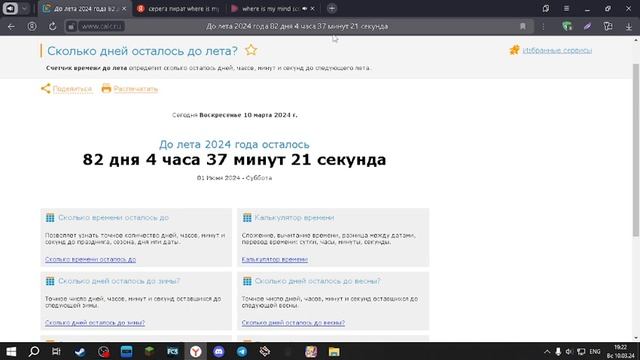The width and height of the screenshot is (640, 360).
Task: Click the purple feather extension icon
Action: pos(587,27)
